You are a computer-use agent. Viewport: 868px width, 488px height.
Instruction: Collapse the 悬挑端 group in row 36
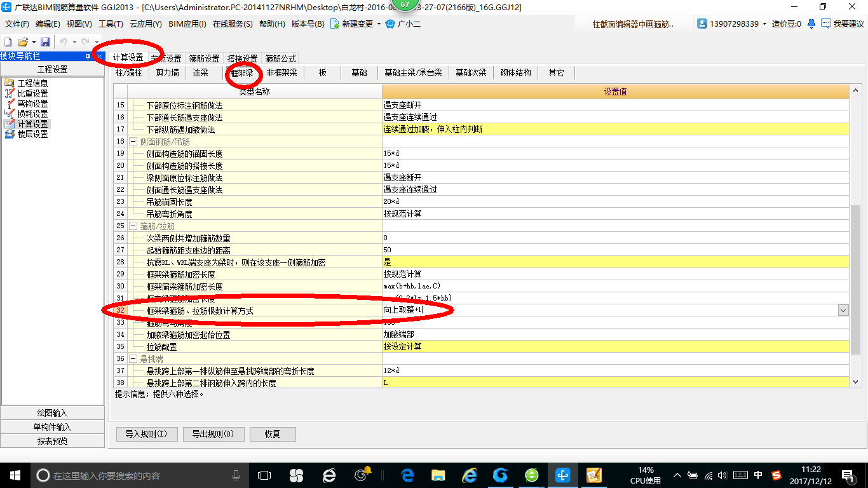point(133,358)
